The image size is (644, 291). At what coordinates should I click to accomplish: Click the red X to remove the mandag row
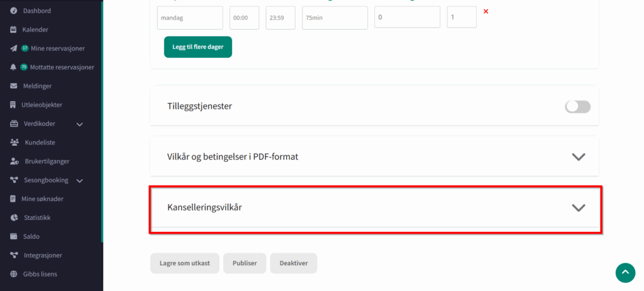coord(486,11)
